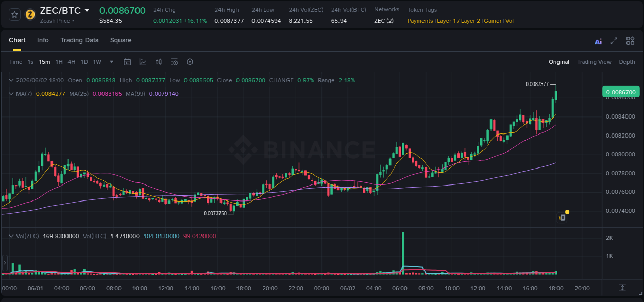Click the notes icon near the price axis

pos(562,217)
